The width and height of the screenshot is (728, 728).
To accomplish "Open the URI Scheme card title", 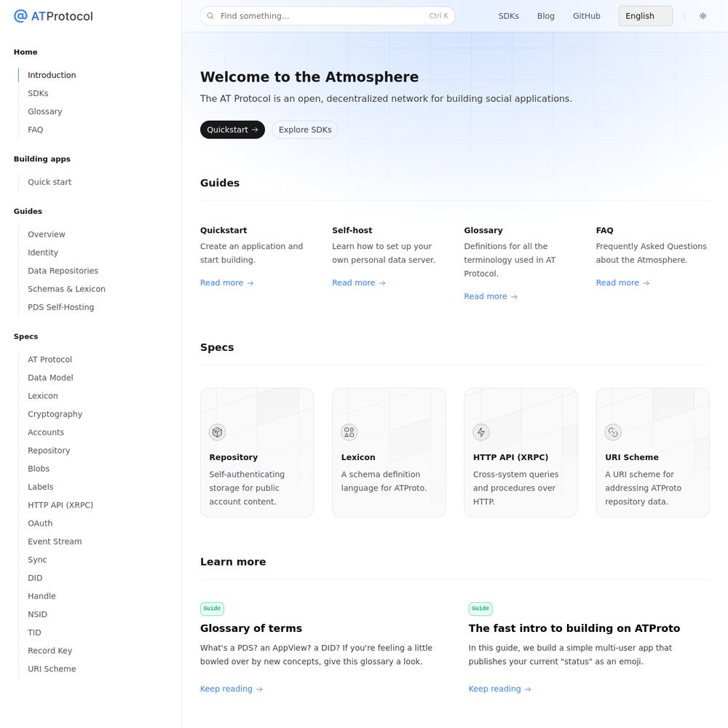I will click(x=632, y=457).
